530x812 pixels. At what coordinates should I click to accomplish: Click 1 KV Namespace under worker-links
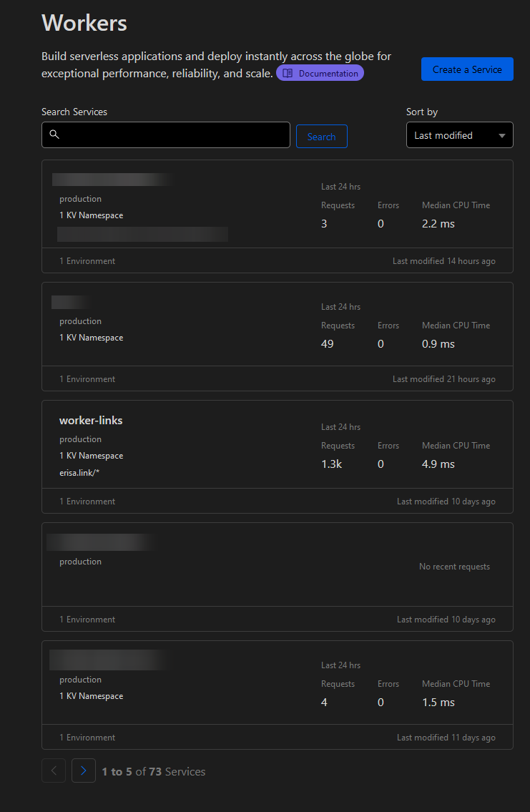[91, 456]
